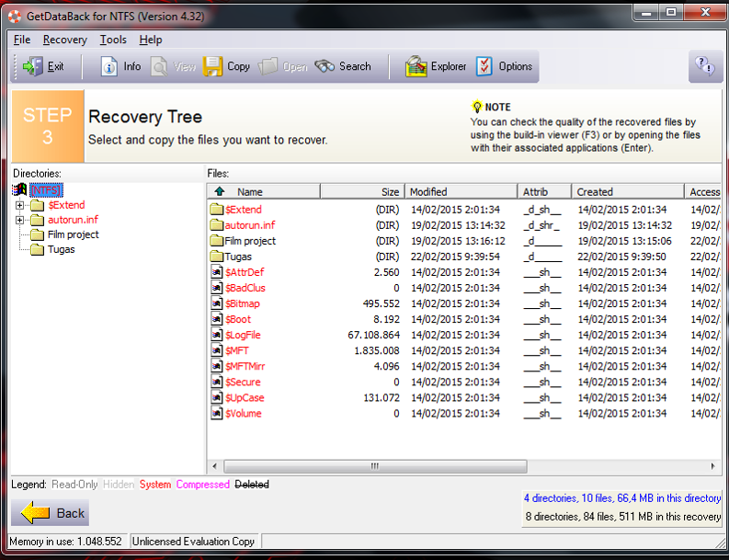Click the $Boot file icon
Image resolution: width=729 pixels, height=560 pixels.
[217, 319]
